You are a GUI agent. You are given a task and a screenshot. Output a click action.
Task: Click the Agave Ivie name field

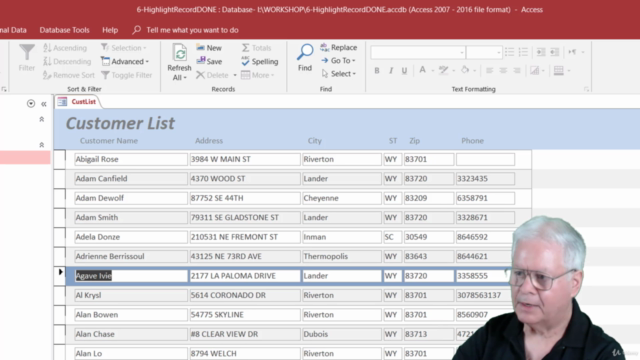coord(131,276)
